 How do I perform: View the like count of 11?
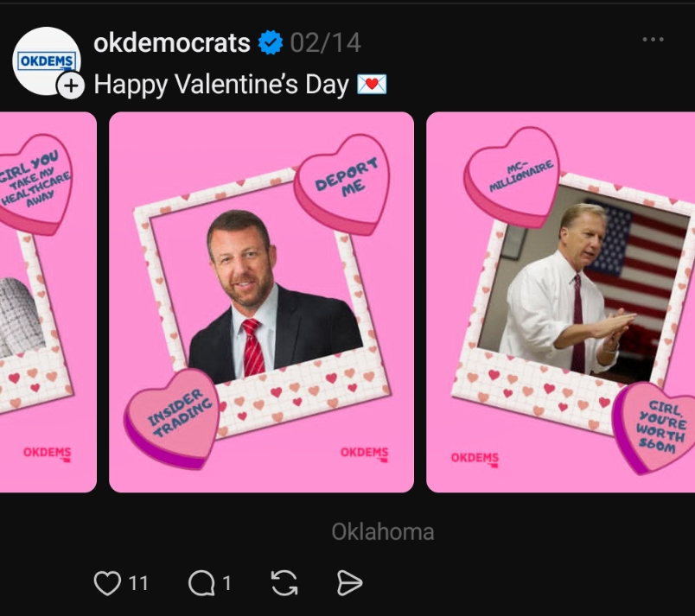coord(138,584)
